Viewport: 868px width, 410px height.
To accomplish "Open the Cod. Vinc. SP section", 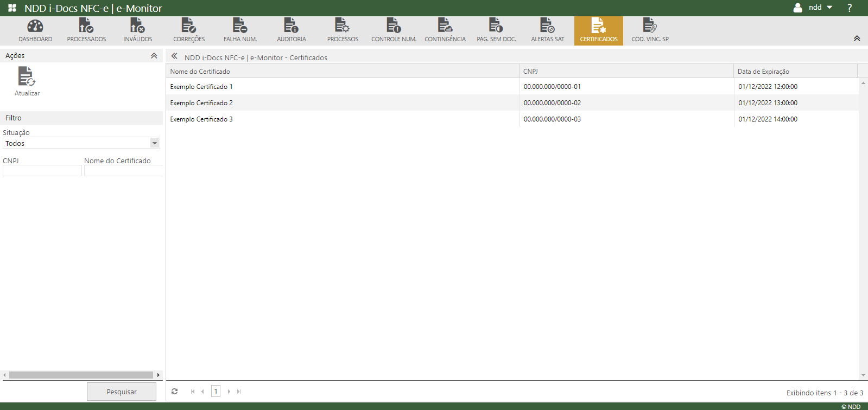I will coord(650,30).
